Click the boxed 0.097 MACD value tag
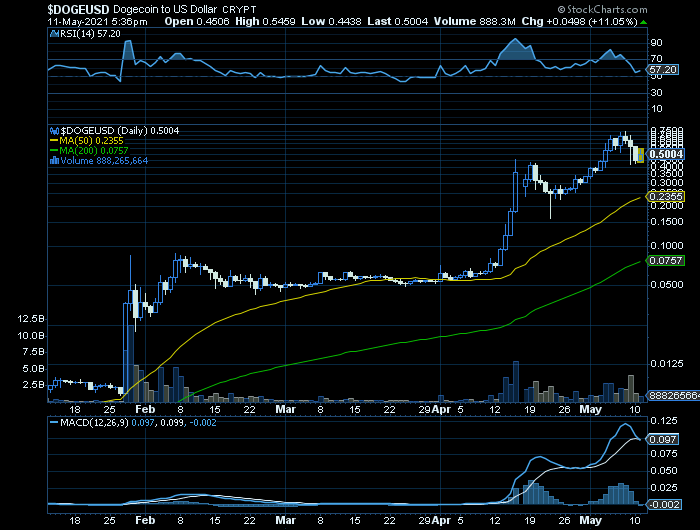The height and width of the screenshot is (530, 700). [662, 440]
